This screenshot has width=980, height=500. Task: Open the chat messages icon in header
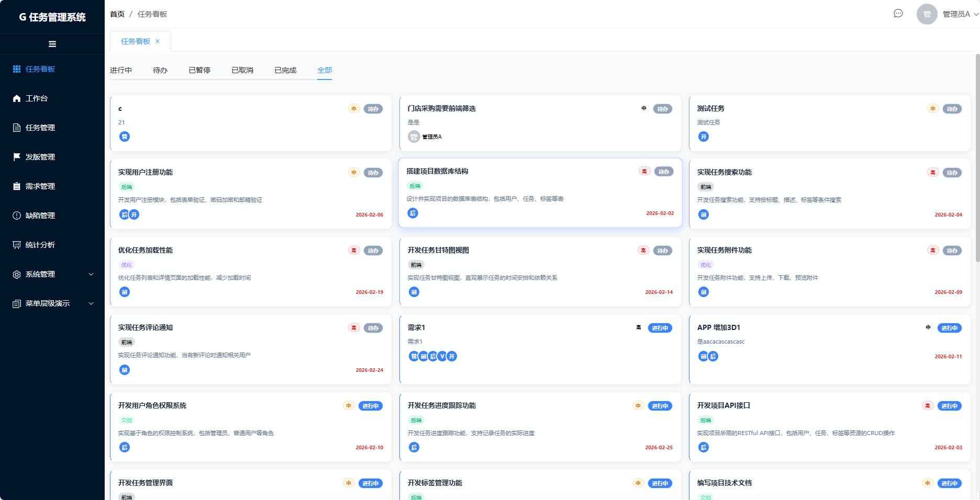(898, 14)
